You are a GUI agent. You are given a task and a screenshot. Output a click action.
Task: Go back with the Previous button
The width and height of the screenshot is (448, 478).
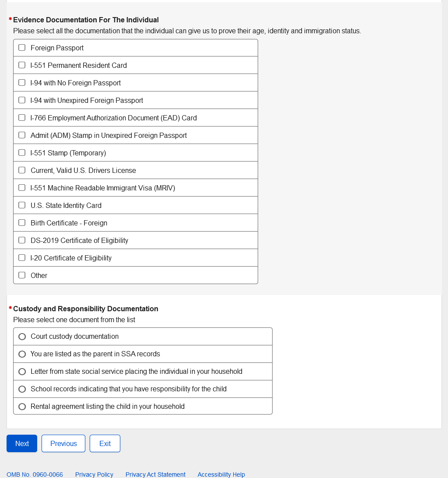tap(63, 443)
